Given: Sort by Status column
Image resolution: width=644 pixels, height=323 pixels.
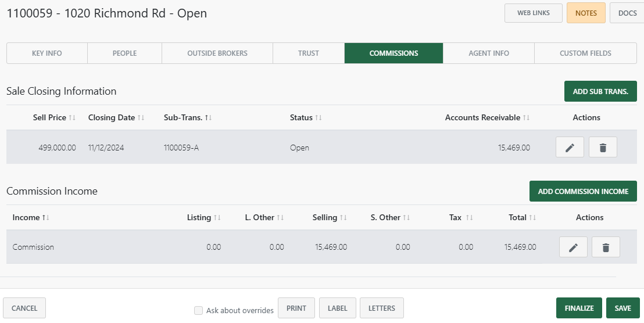Looking at the screenshot, I should coord(306,118).
